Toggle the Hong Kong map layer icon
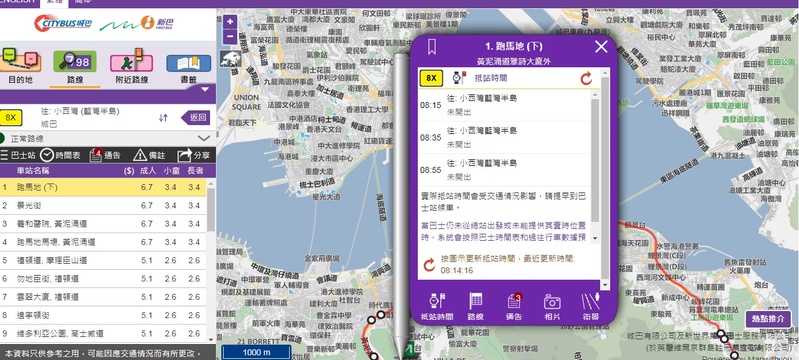 pyautogui.click(x=230, y=59)
